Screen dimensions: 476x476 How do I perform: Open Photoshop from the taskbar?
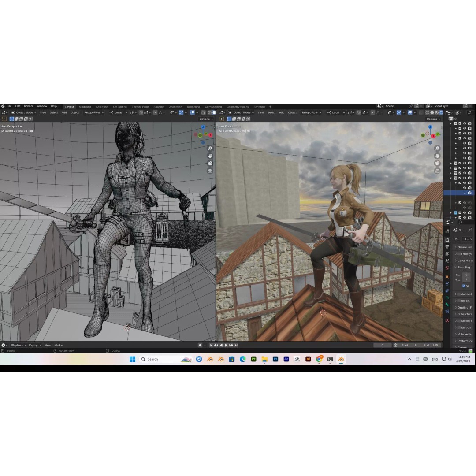pos(275,359)
